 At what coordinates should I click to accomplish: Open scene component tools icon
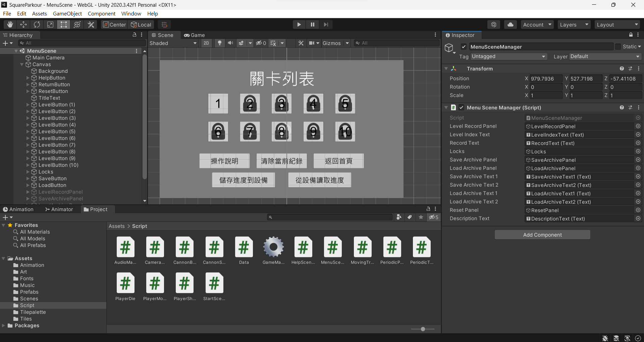[x=301, y=43]
